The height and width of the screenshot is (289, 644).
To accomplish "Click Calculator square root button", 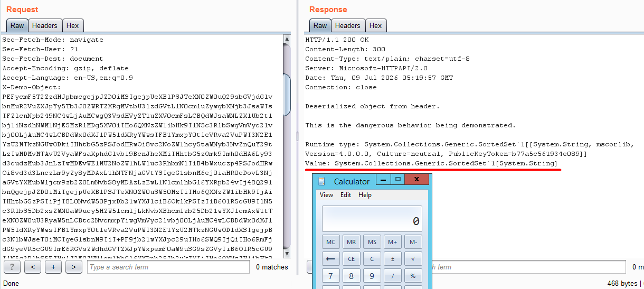I will pos(413,259).
